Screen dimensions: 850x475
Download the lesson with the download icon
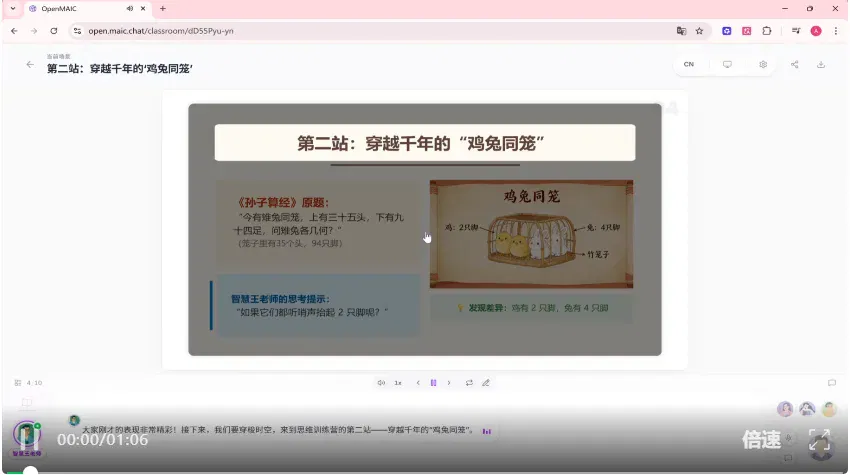(821, 65)
